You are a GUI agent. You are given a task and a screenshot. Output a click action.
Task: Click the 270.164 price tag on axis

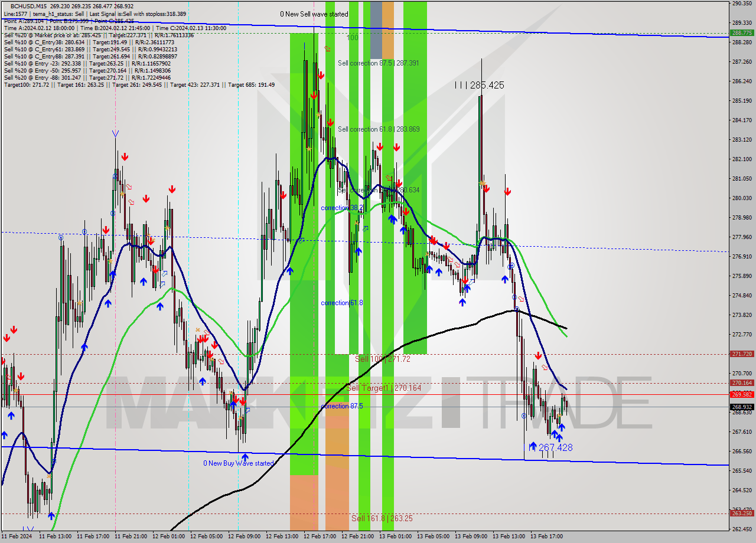742,383
